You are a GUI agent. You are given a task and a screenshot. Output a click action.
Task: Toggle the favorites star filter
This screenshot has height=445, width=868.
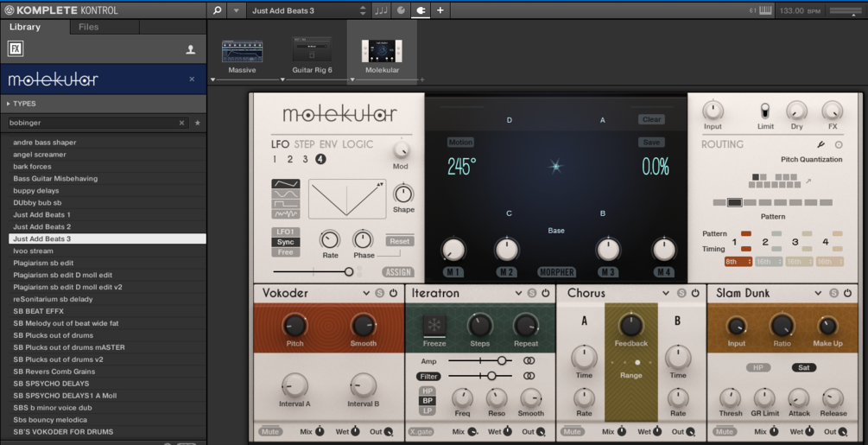click(198, 123)
